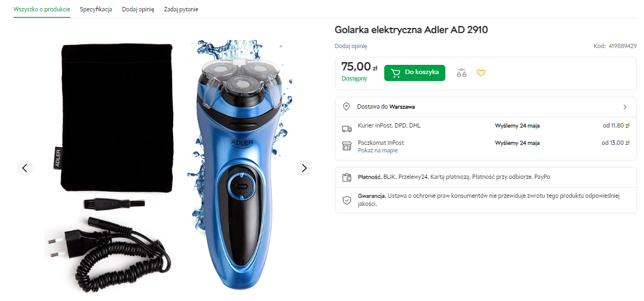Click the Paczkomat parcel locker icon

[347, 146]
